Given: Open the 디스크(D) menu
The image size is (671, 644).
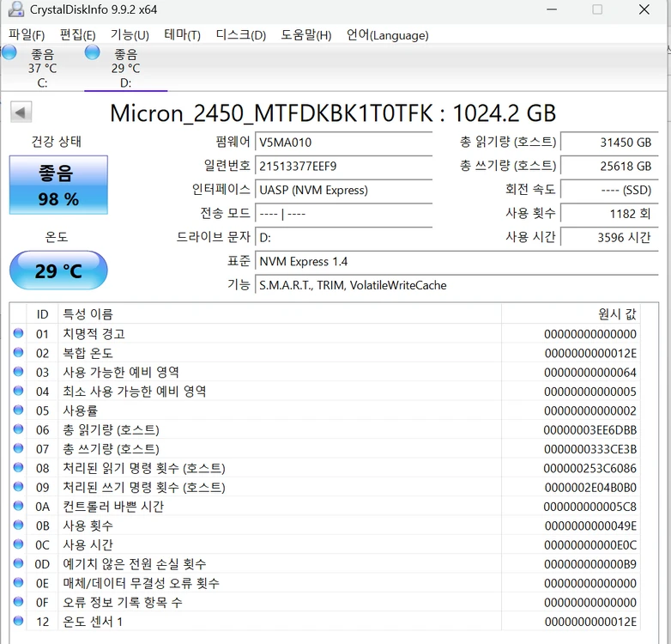Looking at the screenshot, I should (241, 34).
